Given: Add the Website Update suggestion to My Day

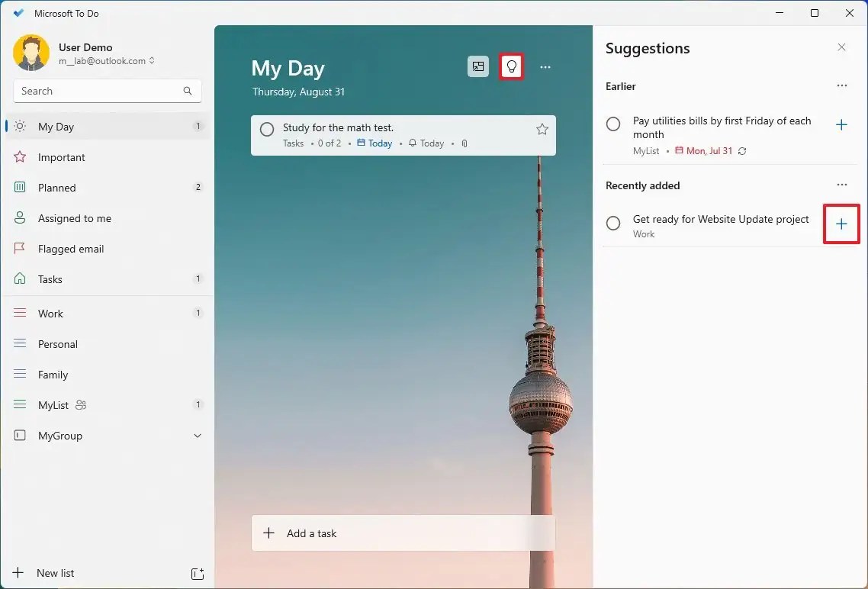Looking at the screenshot, I should coord(841,224).
